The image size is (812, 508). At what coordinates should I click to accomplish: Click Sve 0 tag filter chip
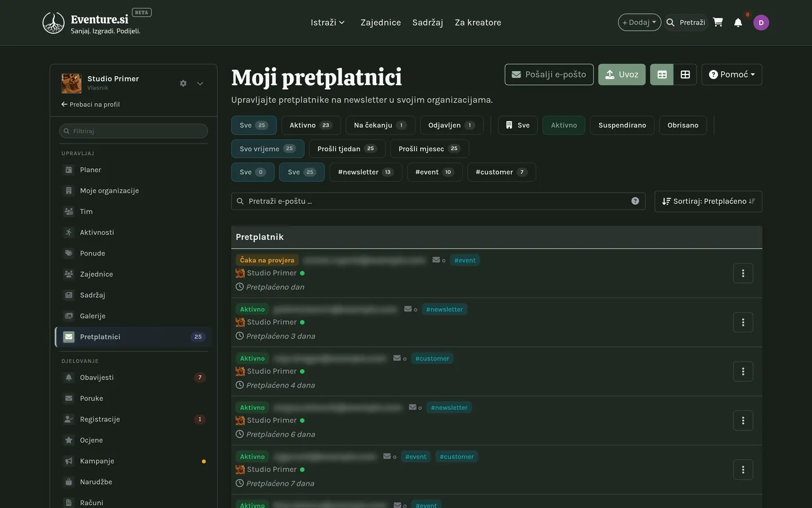coord(253,172)
